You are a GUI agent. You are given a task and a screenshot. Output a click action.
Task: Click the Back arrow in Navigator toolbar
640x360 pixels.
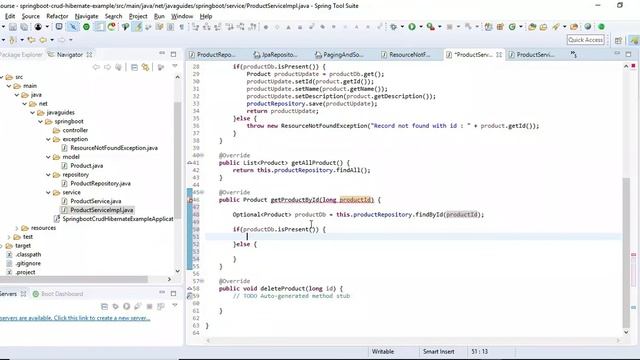pos(96,67)
